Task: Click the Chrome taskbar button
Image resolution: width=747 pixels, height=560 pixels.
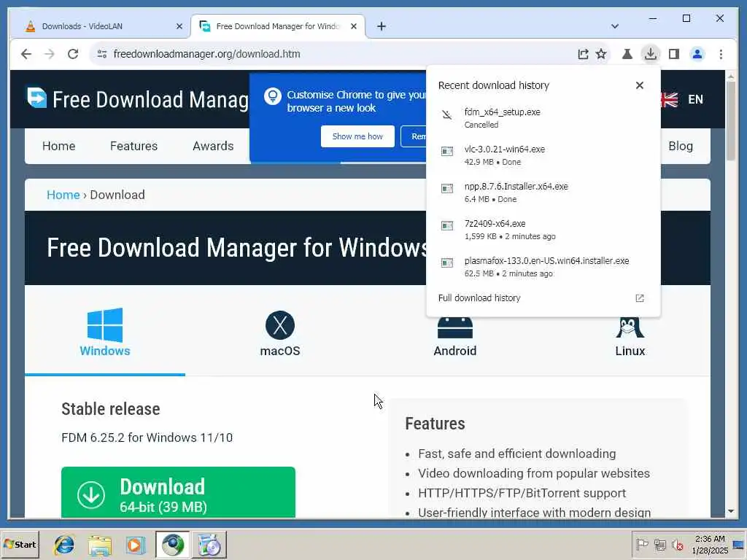Action: (172, 545)
